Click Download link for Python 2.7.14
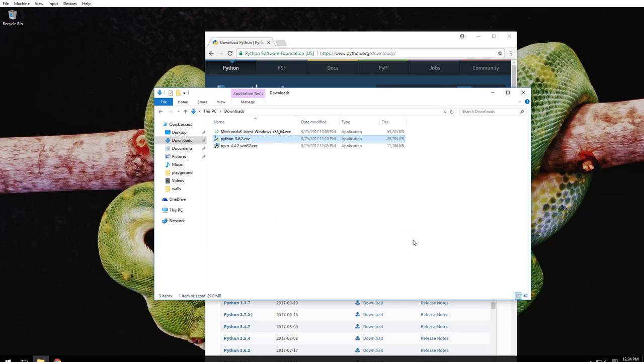The image size is (644, 362). click(373, 315)
